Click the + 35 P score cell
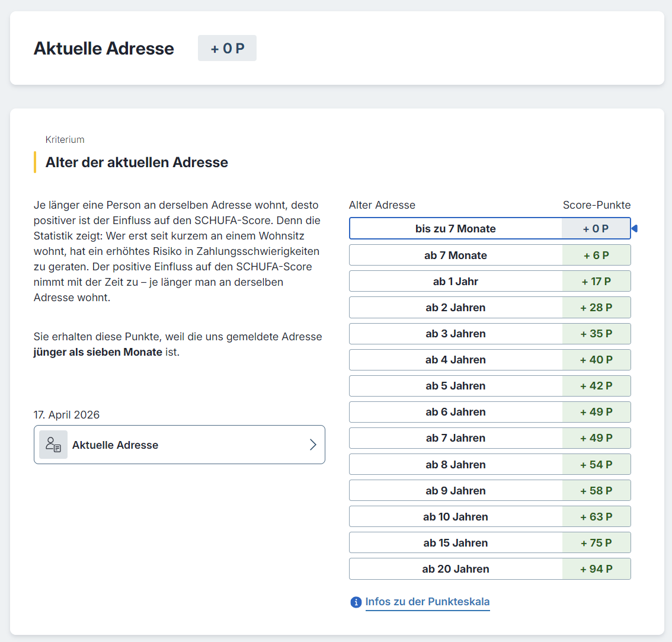The height and width of the screenshot is (642, 672). (x=596, y=334)
